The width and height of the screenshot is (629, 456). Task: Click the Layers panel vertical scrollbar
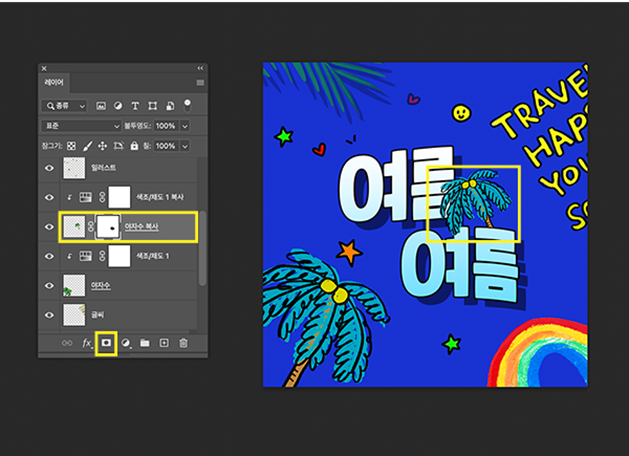coord(203,248)
